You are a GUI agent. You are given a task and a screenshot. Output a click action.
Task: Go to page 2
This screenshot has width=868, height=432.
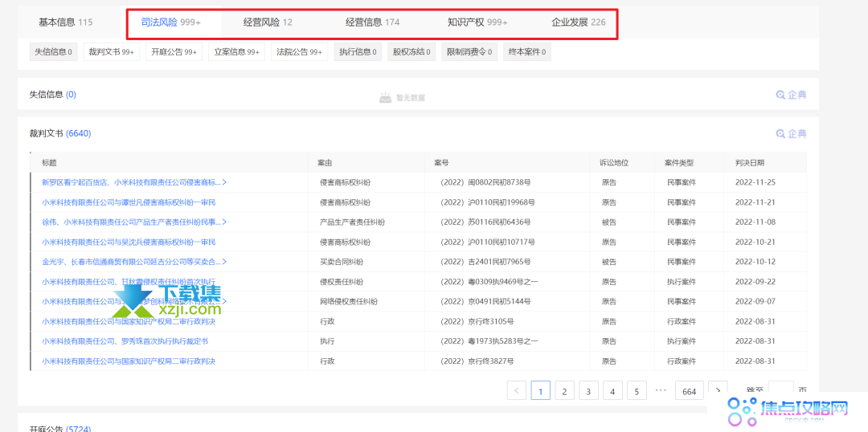[x=564, y=390]
